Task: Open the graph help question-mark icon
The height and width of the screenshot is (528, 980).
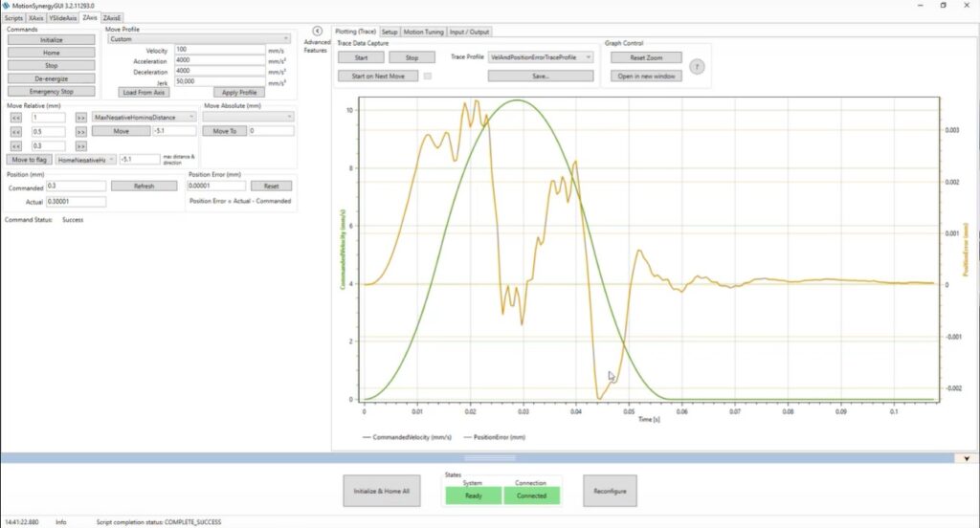Action: [697, 67]
